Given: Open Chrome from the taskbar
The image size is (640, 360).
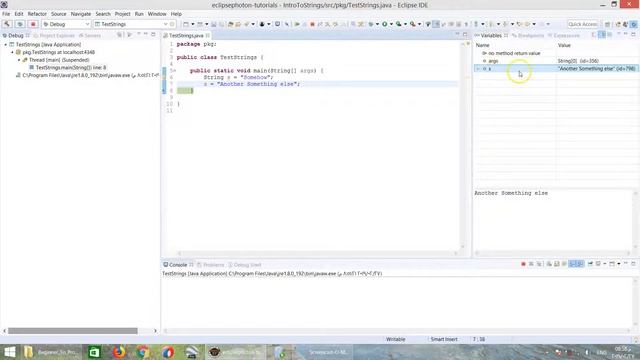Looking at the screenshot, I should (143, 352).
